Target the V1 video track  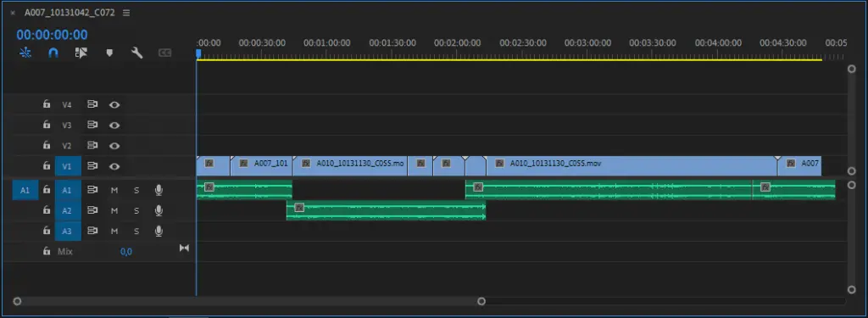coord(68,166)
